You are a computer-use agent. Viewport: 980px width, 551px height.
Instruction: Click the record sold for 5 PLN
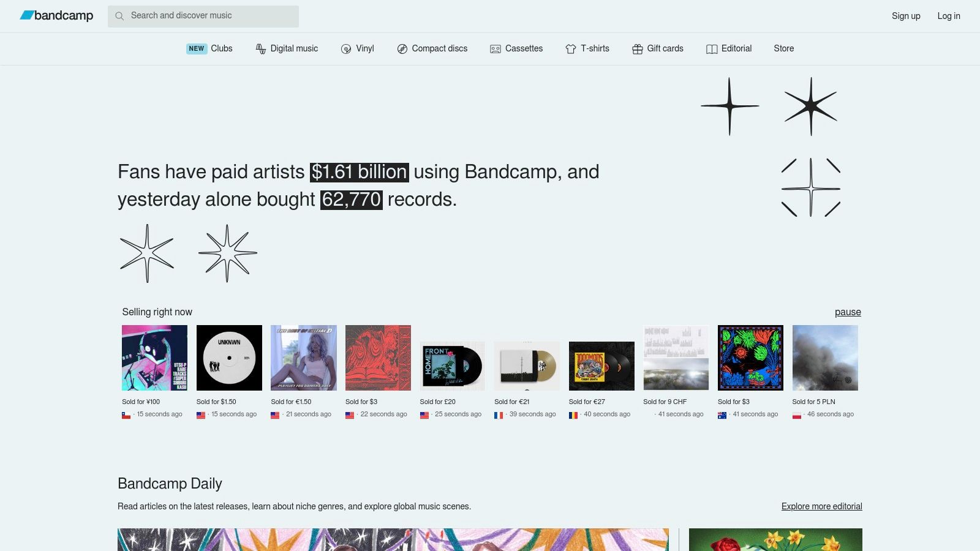(825, 357)
